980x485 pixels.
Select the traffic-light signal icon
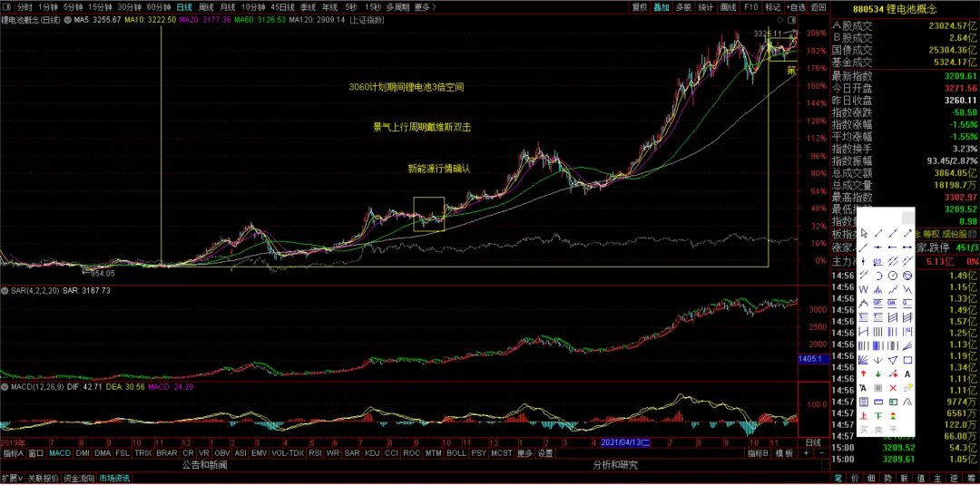tap(893, 416)
